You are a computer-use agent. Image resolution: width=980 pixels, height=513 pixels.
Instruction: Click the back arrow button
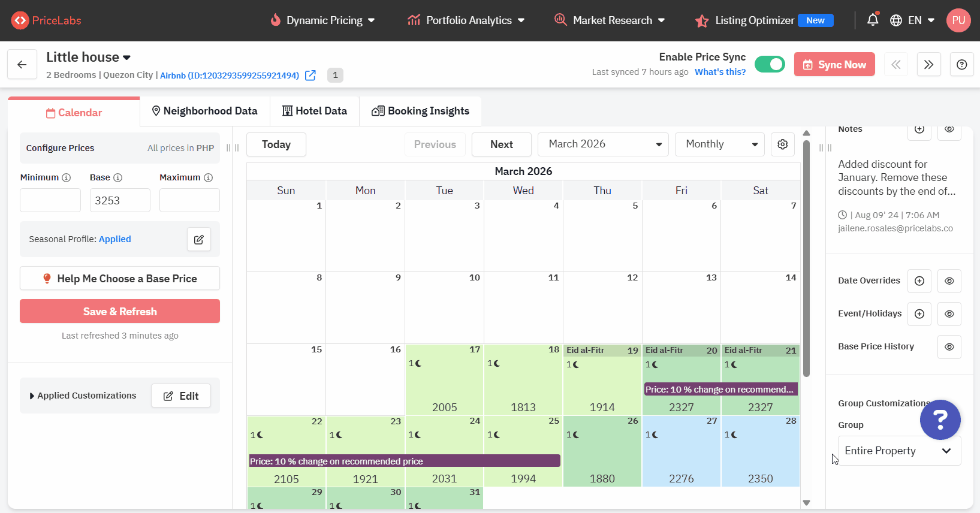click(22, 65)
